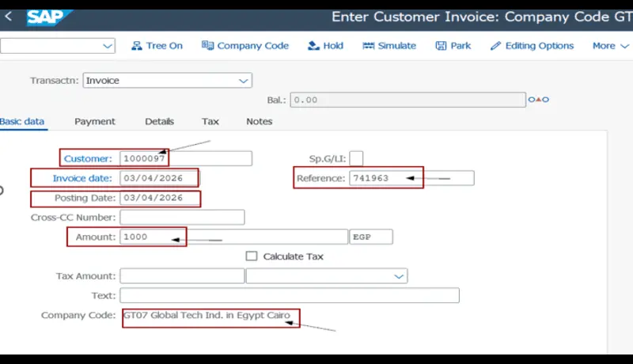
Task: Click the Sp.G/LI field
Action: (x=356, y=158)
